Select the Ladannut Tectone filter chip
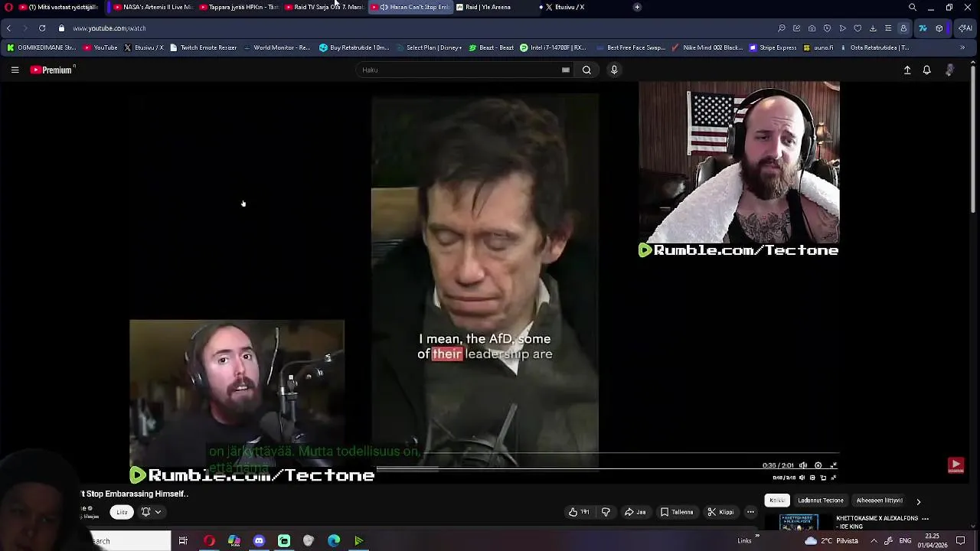Viewport: 980px width, 551px height. pos(820,500)
